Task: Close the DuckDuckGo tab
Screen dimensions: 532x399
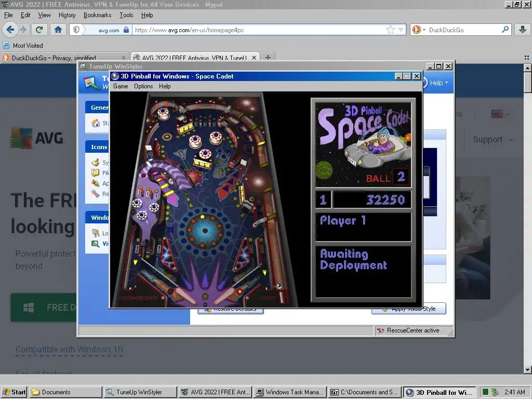Action: point(124,58)
